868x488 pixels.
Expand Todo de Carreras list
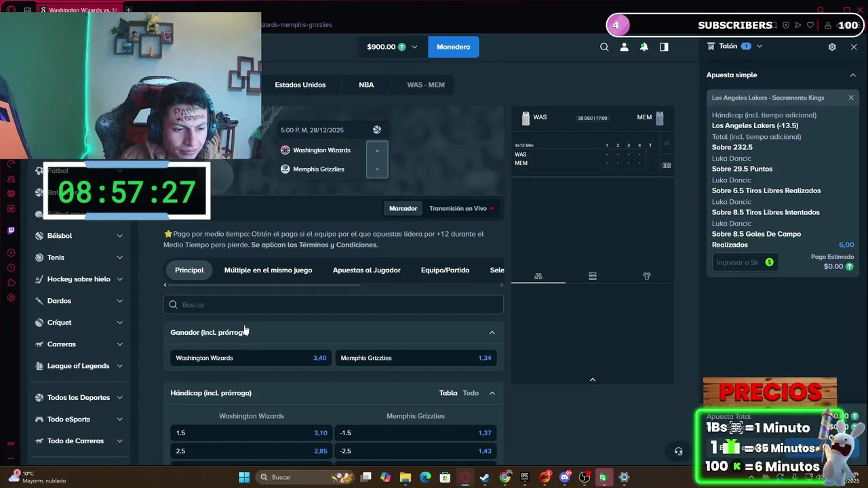[x=119, y=441]
